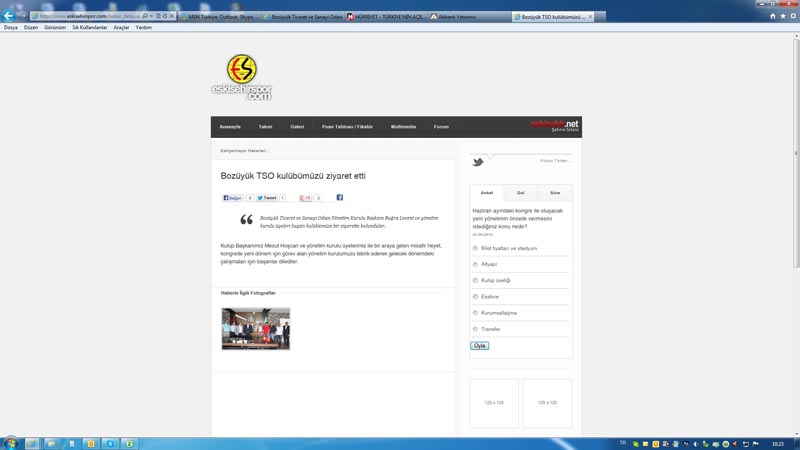Open the folder explorer taskbar icon
This screenshot has width=800, height=450.
[x=51, y=443]
